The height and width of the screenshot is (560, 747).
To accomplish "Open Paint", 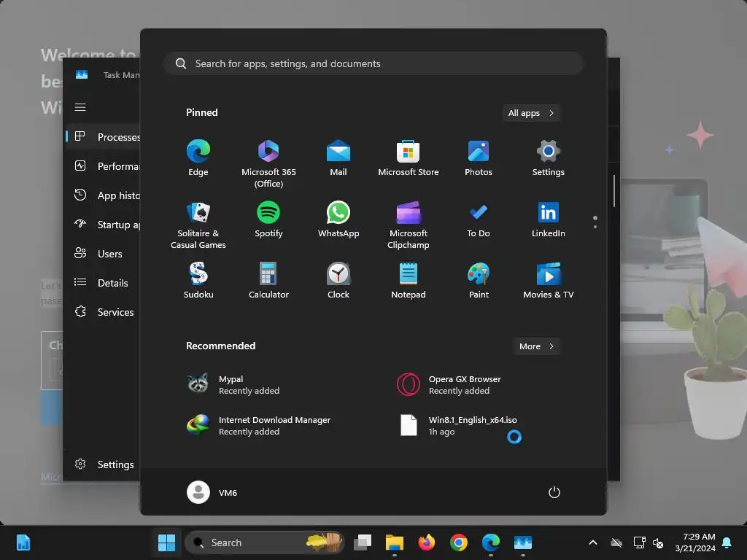I will pos(479,281).
